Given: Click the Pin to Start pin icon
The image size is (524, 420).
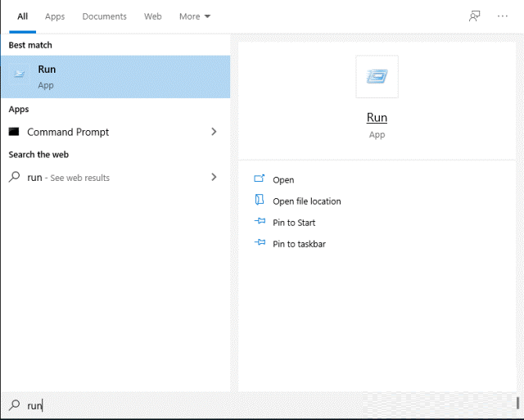Looking at the screenshot, I should coord(260,221).
